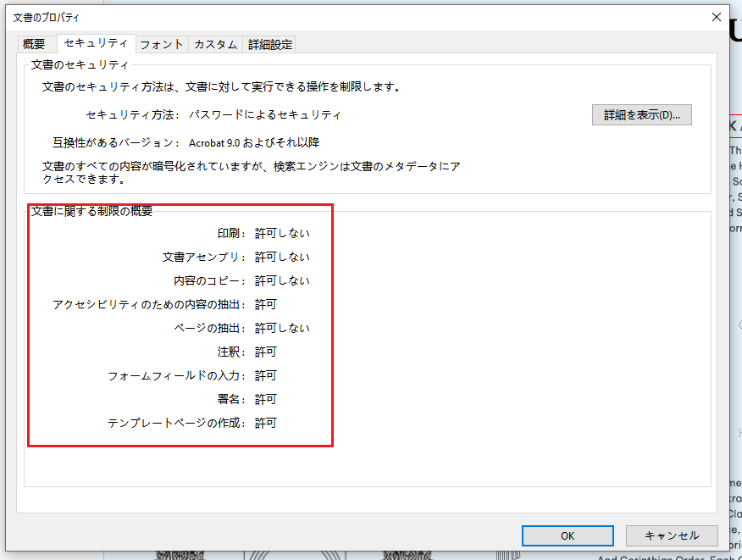
Task: Open the カスタム tab
Action: point(215,44)
